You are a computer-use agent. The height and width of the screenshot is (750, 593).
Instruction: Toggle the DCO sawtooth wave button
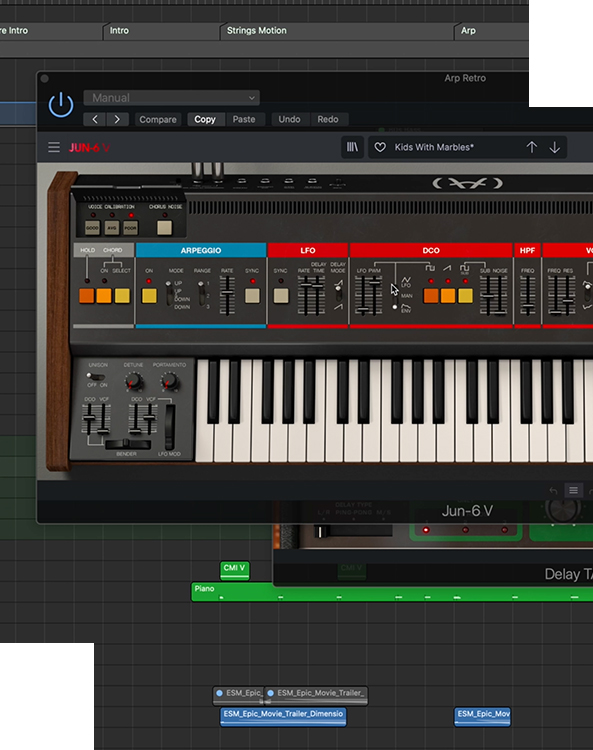[x=448, y=296]
